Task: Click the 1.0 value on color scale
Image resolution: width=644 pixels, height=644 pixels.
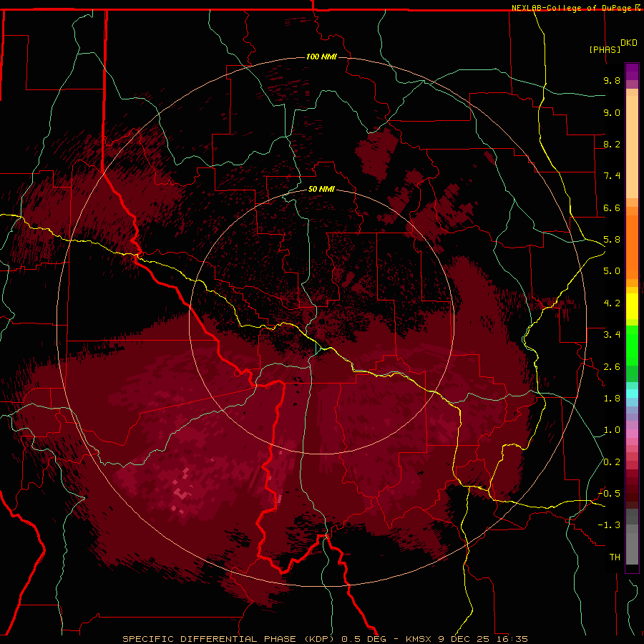Action: (x=612, y=430)
